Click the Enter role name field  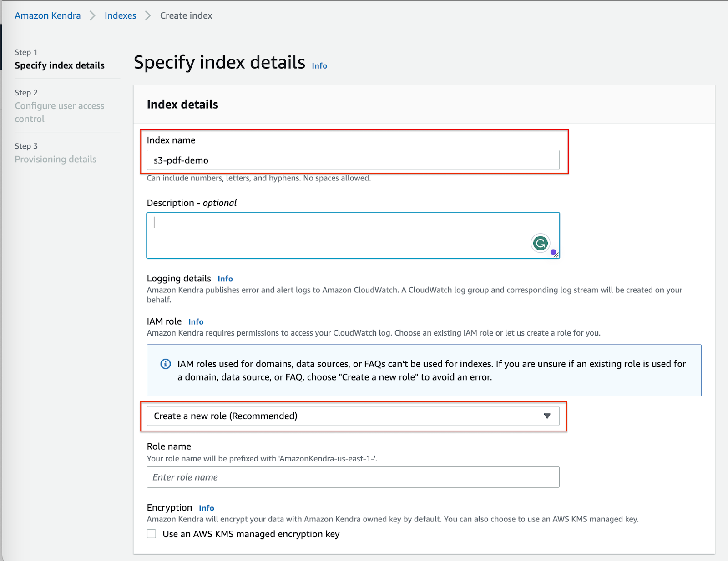click(x=353, y=477)
